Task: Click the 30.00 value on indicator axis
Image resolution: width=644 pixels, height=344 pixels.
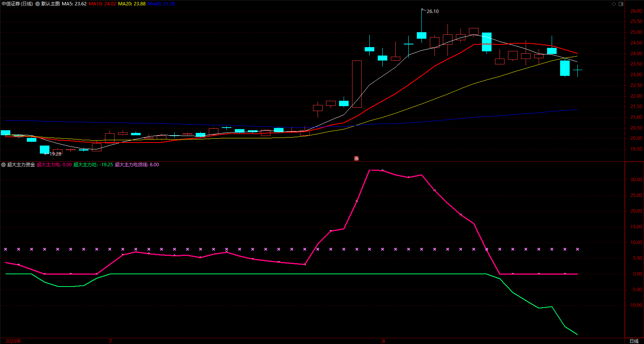Action: point(636,180)
